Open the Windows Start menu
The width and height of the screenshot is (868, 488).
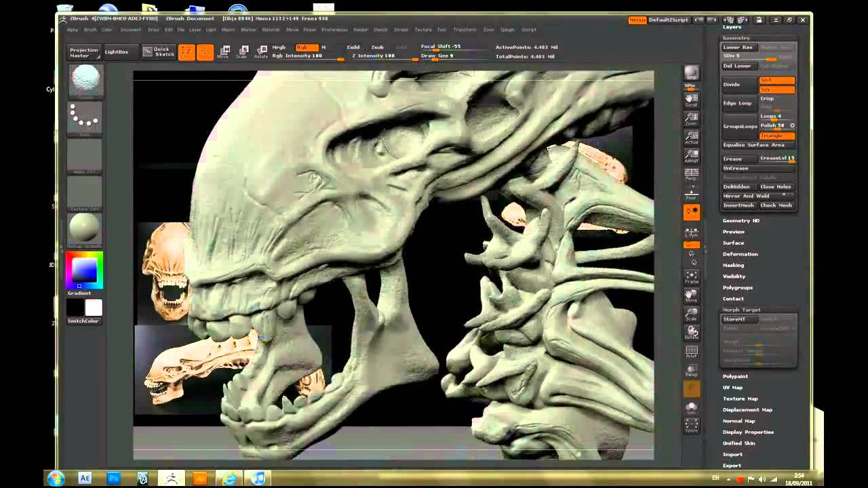56,478
